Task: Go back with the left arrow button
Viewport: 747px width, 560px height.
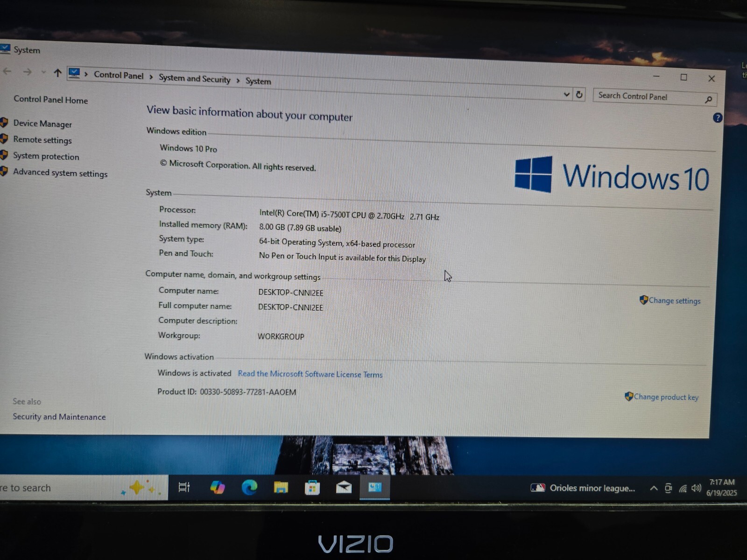Action: (7, 71)
